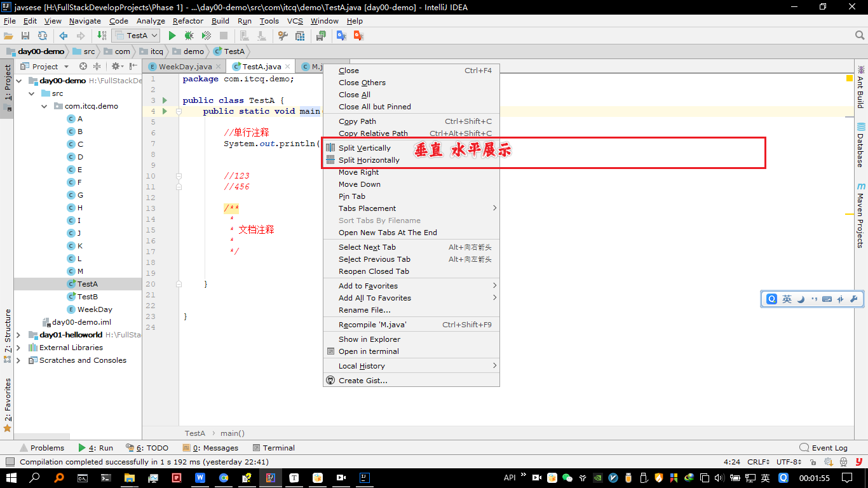Image resolution: width=868 pixels, height=488 pixels.
Task: Expand Scratches and Consoles node
Action: pos(18,360)
